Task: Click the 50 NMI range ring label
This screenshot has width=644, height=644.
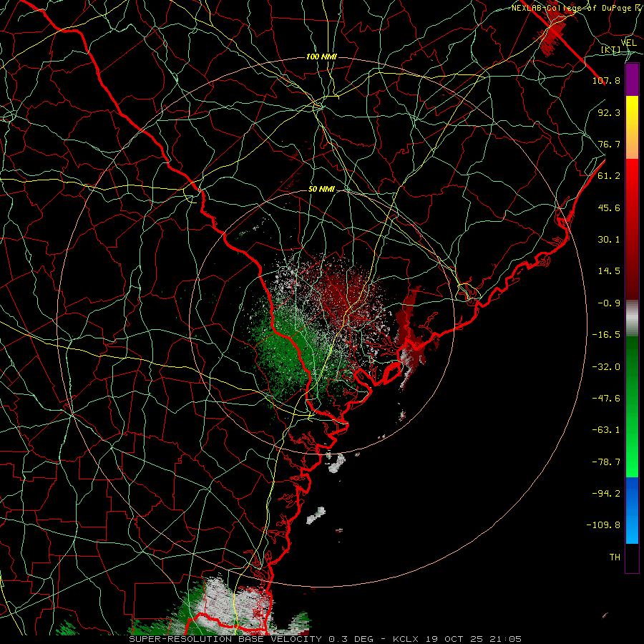Action: click(321, 190)
